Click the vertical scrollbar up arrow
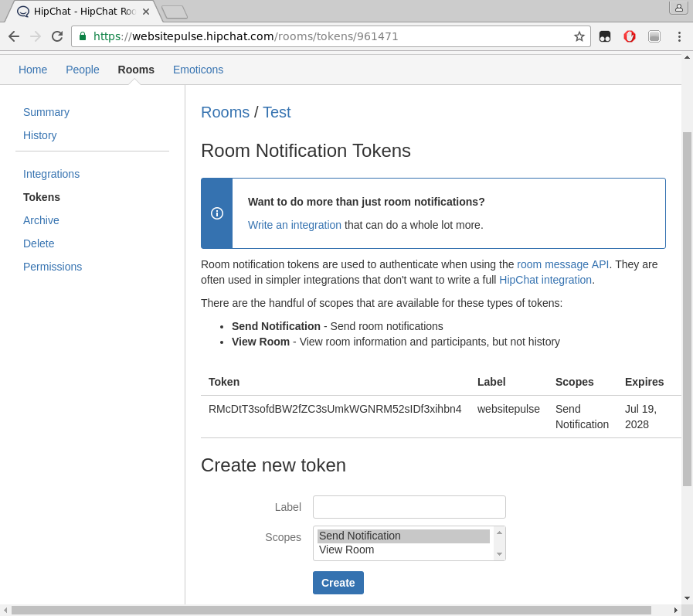This screenshot has height=616, width=693. point(687,57)
